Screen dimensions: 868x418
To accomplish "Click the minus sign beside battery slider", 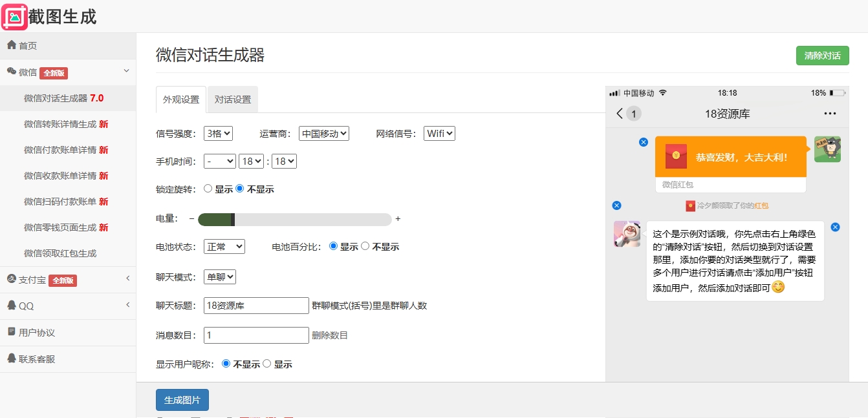I will click(191, 219).
